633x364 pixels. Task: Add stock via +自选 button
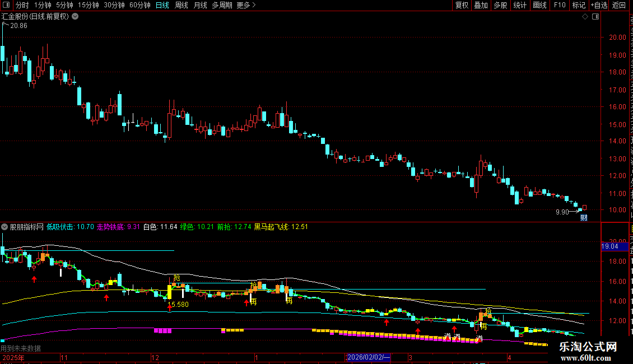[599, 5]
